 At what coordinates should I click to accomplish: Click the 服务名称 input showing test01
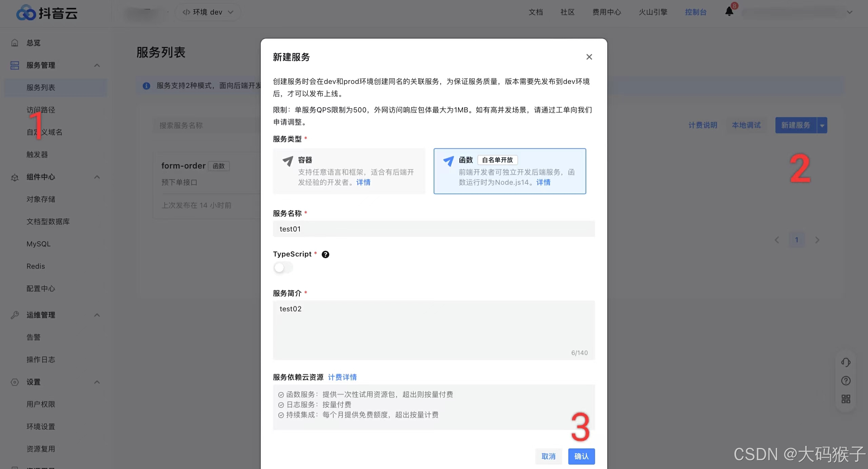[x=434, y=229]
